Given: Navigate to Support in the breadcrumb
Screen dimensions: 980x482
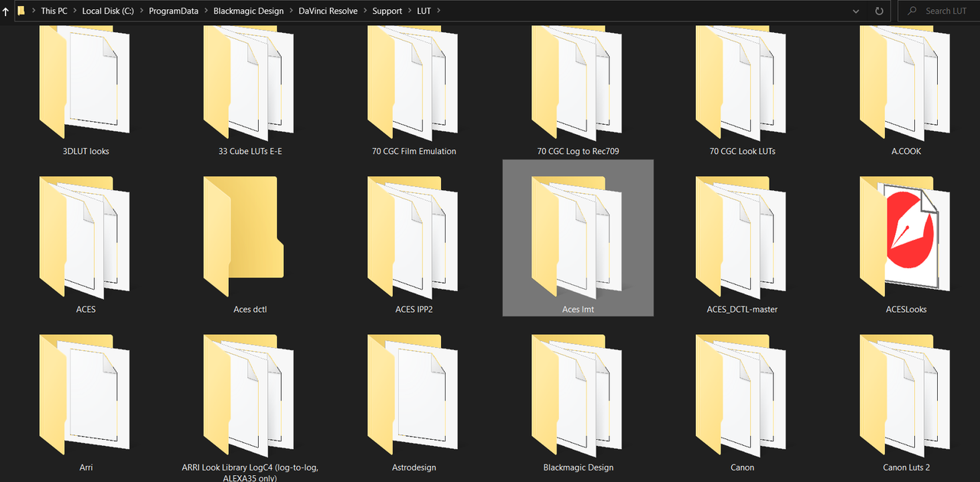Looking at the screenshot, I should (387, 11).
